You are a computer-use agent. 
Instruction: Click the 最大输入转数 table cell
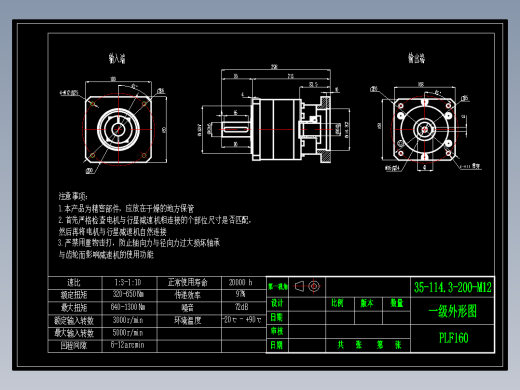(74, 333)
